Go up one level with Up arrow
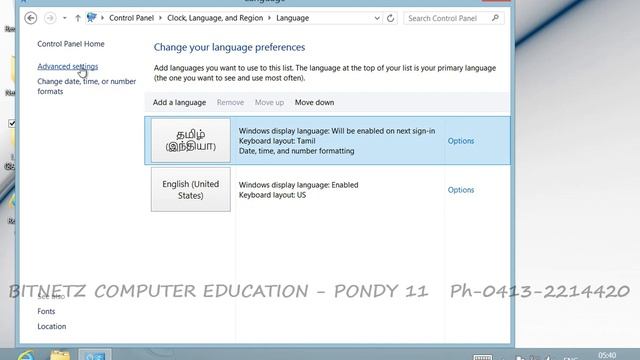Viewport: 640px width, 360px height. (78, 18)
